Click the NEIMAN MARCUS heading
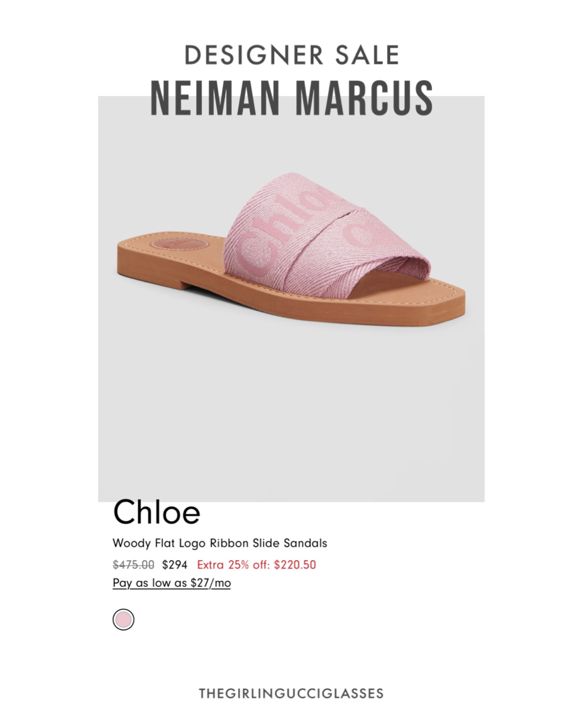The image size is (583, 728). tap(292, 98)
